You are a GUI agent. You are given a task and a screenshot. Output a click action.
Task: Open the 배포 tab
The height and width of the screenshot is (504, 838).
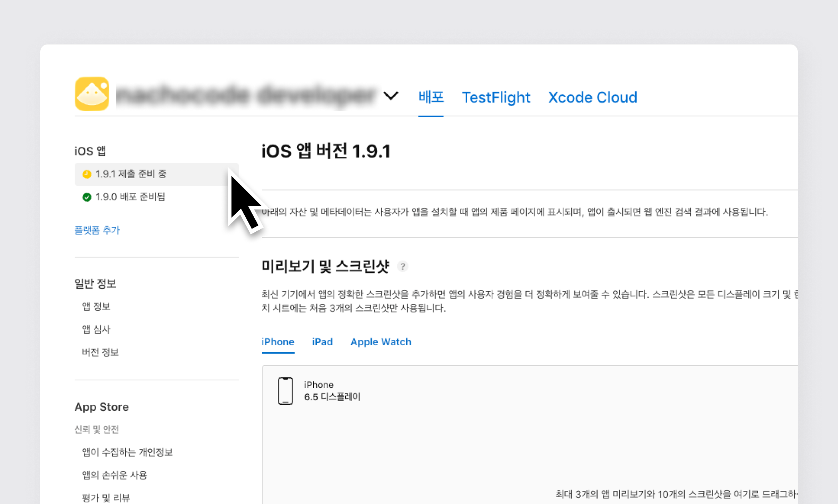[431, 97]
